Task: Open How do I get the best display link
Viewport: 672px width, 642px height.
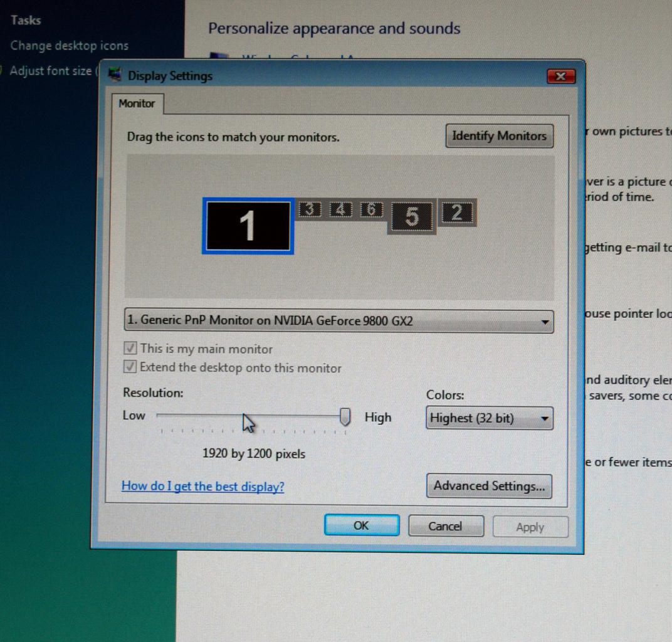Action: [x=202, y=487]
